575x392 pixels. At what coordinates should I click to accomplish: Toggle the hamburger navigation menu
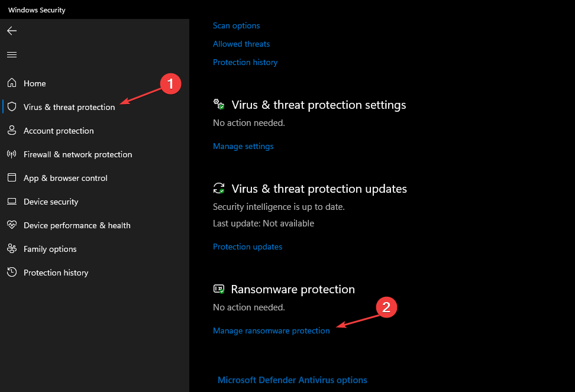click(12, 54)
